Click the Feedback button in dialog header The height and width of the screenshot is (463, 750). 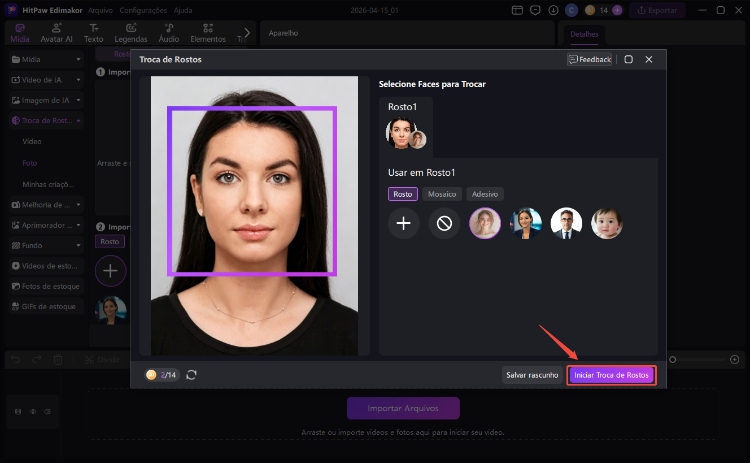pos(589,59)
